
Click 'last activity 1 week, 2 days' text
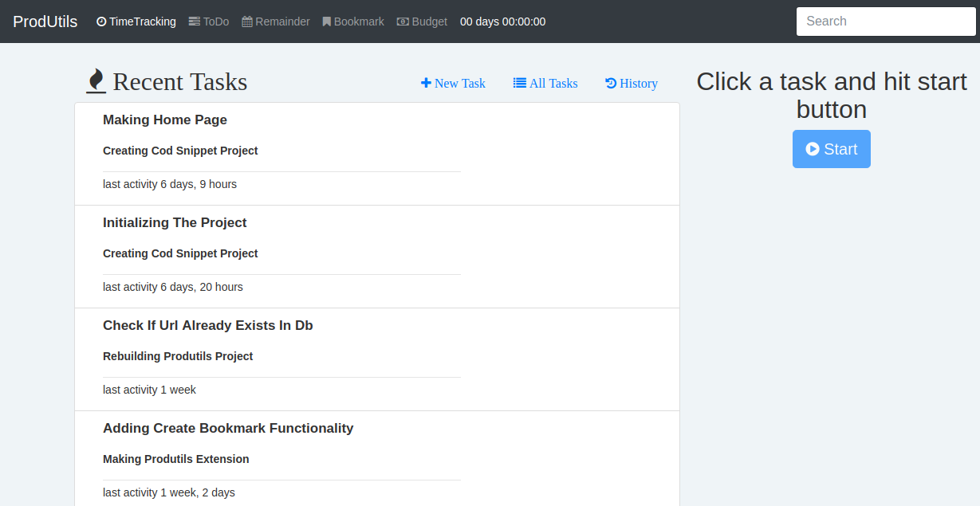pyautogui.click(x=169, y=492)
